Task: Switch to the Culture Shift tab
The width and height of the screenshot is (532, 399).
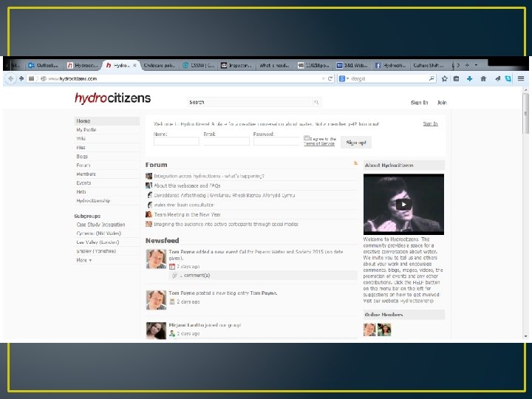Action: click(428, 65)
